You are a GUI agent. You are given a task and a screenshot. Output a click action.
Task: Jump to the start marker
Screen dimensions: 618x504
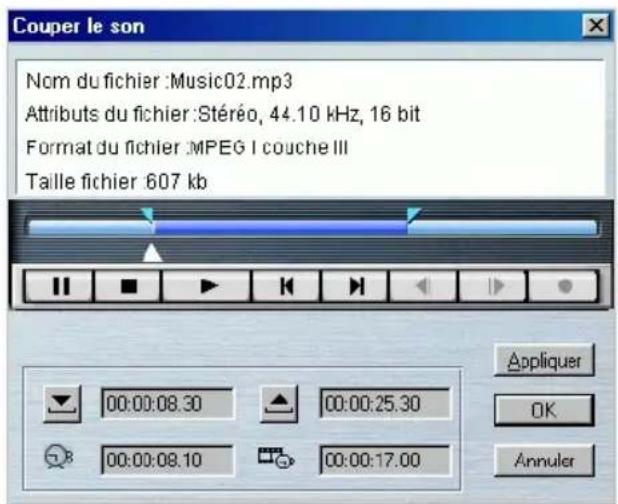(x=287, y=286)
